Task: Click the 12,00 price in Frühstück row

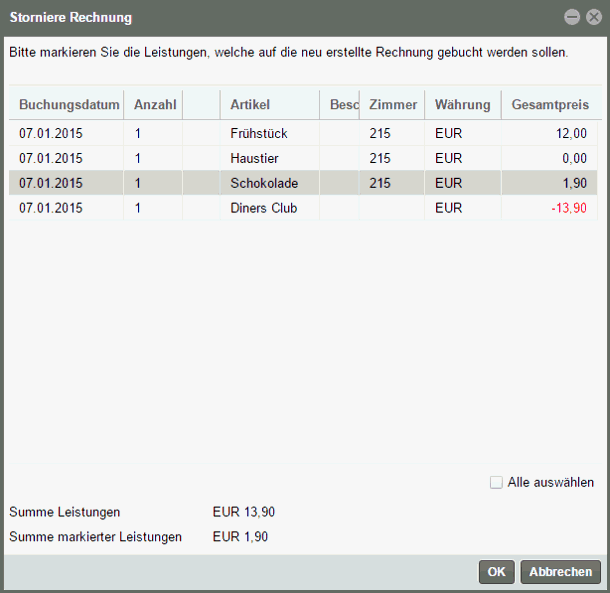Action: pos(571,133)
